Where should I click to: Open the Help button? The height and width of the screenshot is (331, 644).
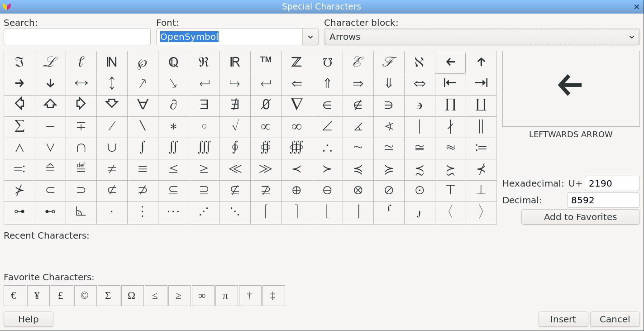[28, 319]
